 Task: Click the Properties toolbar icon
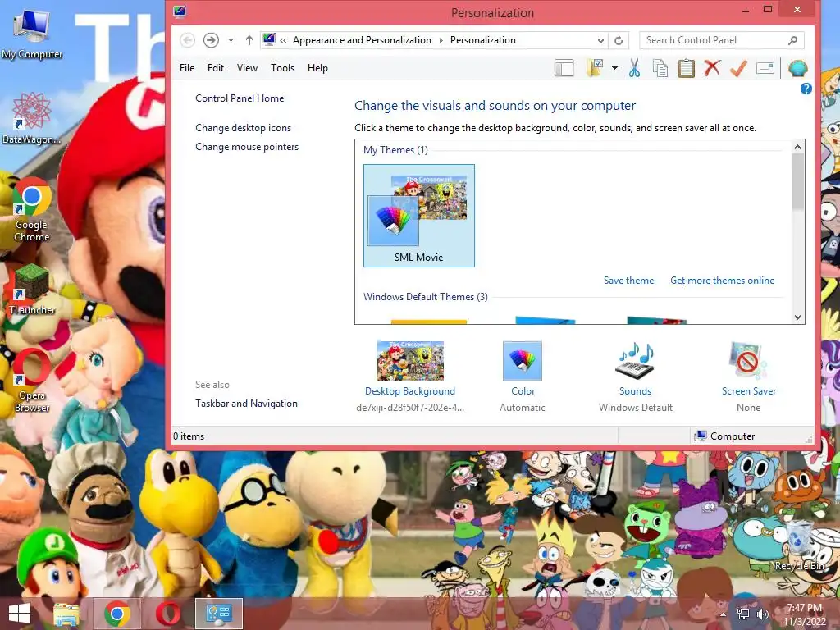tap(765, 68)
